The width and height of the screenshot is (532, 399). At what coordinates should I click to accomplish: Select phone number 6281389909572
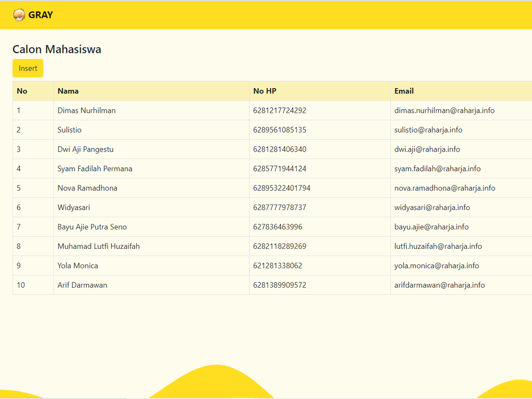280,285
